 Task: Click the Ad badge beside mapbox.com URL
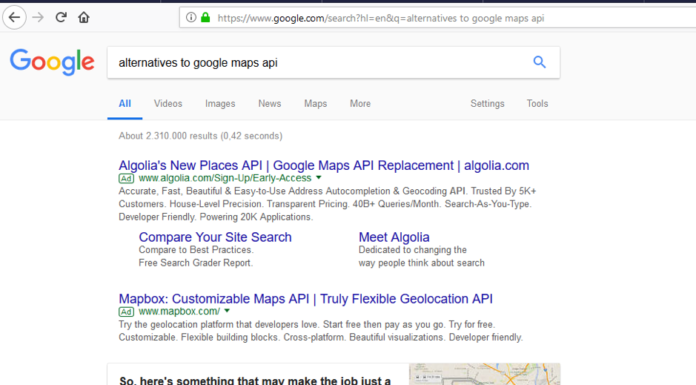click(126, 312)
